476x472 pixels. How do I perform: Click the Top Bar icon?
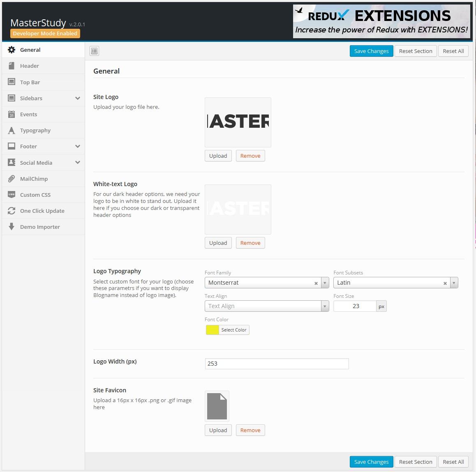pos(12,82)
